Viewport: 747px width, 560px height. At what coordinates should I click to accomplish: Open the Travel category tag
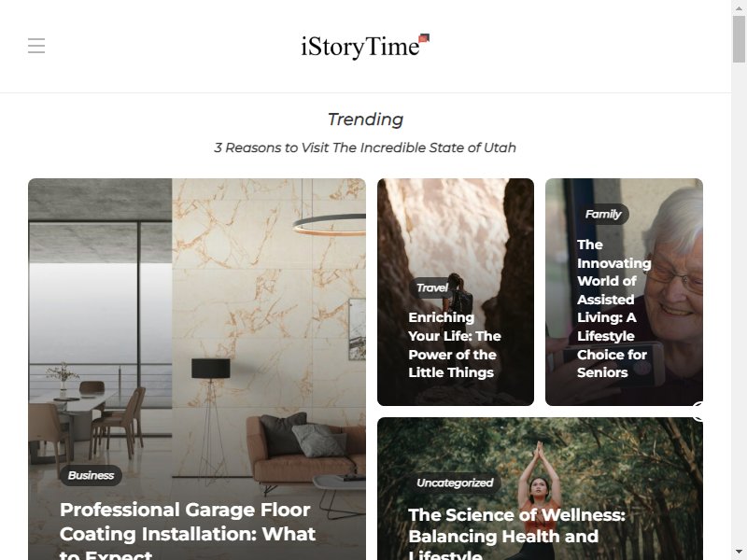[431, 287]
